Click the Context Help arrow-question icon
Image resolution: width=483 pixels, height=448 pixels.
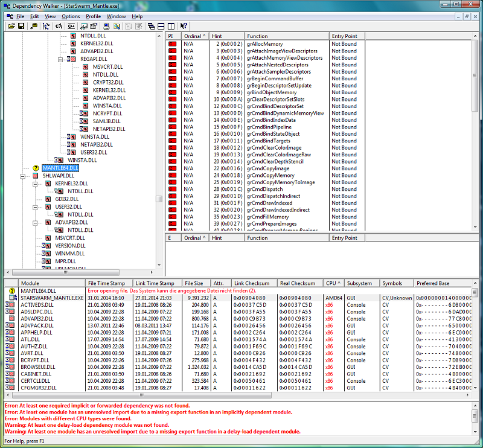[184, 26]
